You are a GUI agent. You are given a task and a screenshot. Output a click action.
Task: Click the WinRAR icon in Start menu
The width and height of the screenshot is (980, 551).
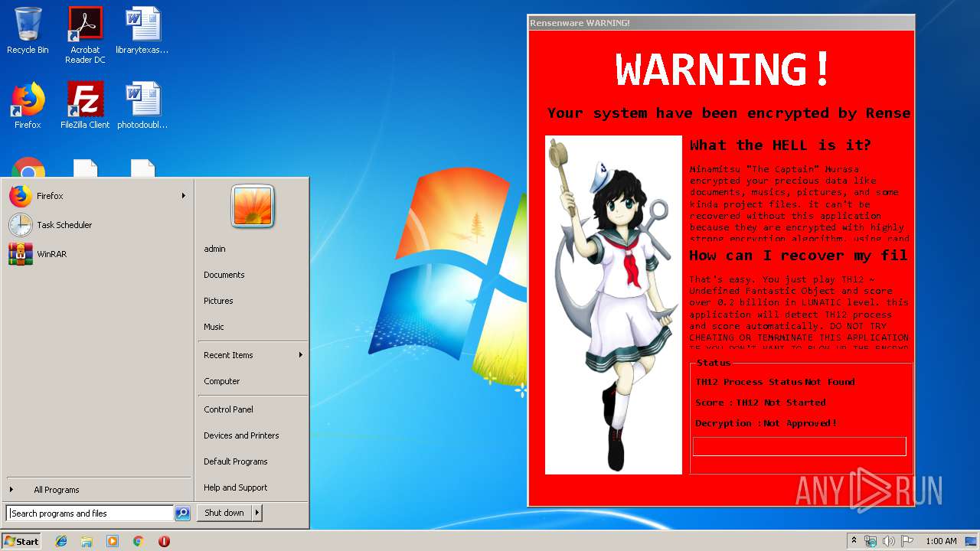(x=21, y=254)
